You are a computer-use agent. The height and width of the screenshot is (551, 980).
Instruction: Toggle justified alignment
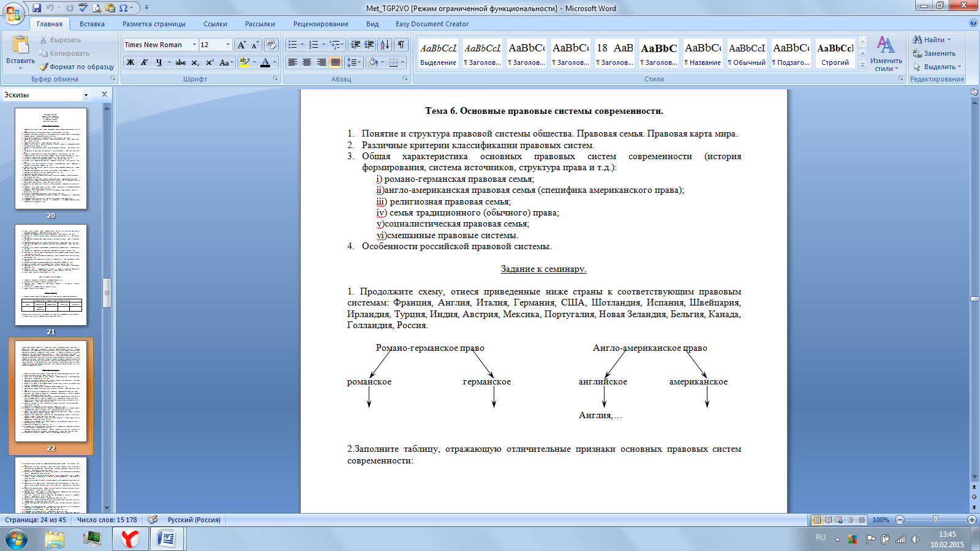[x=336, y=62]
